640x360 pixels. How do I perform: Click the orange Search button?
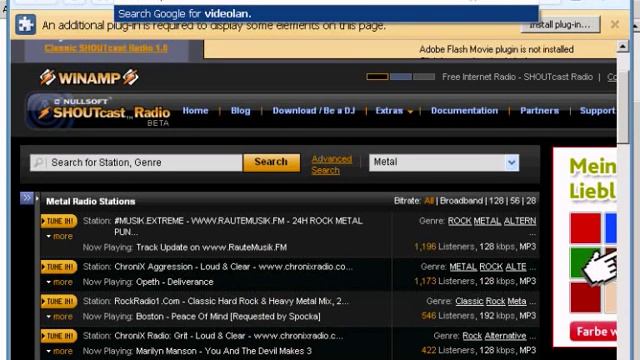[x=271, y=162]
